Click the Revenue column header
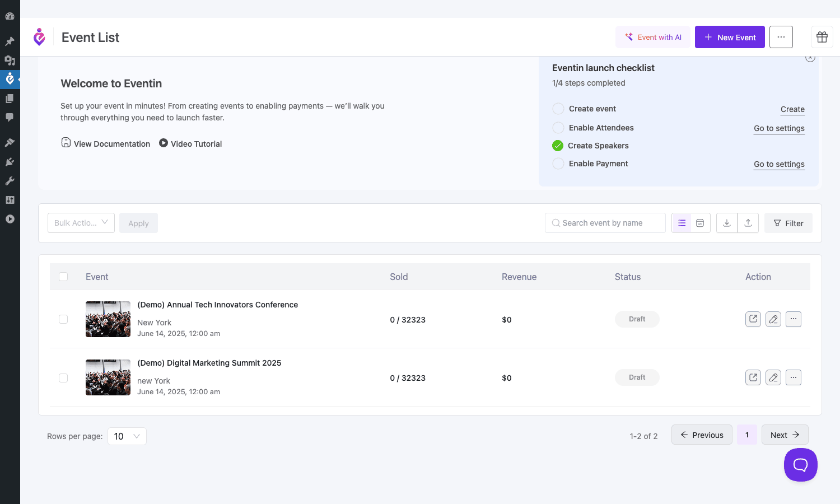Screen dimensions: 840x504 [519, 277]
